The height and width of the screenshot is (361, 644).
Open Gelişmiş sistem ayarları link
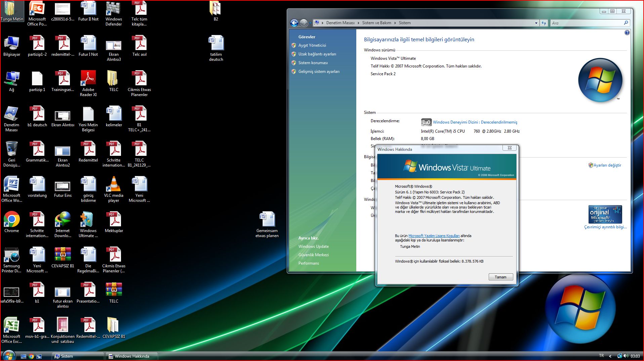click(x=319, y=72)
